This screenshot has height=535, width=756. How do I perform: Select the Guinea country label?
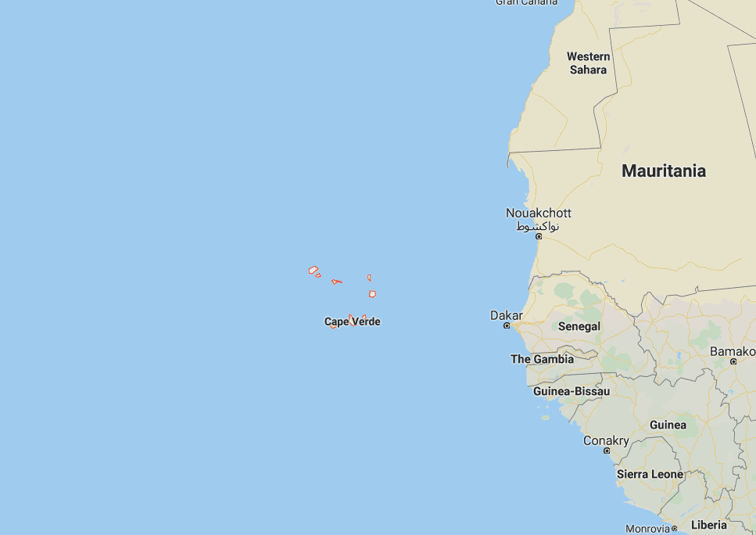668,425
